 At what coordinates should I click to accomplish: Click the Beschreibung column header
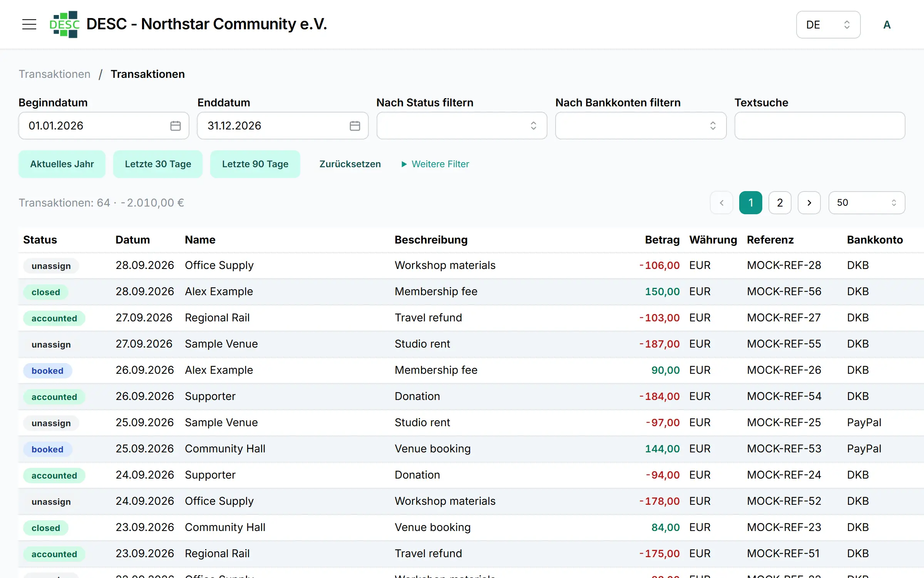click(431, 240)
